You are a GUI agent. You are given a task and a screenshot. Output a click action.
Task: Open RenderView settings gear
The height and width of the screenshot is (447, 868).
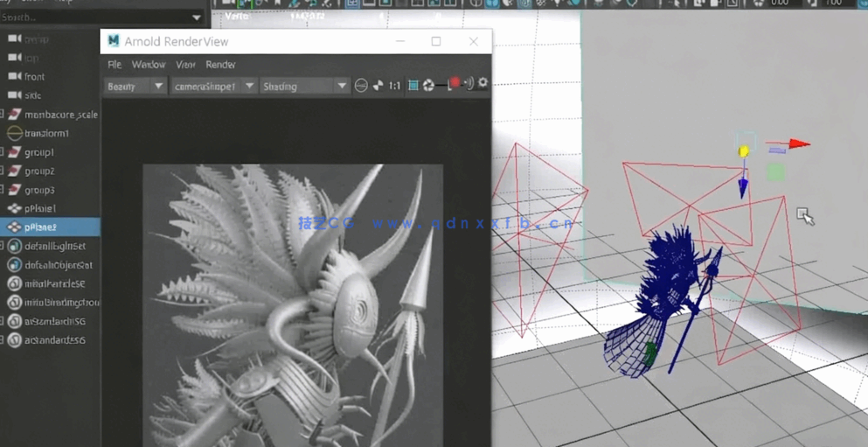point(483,84)
